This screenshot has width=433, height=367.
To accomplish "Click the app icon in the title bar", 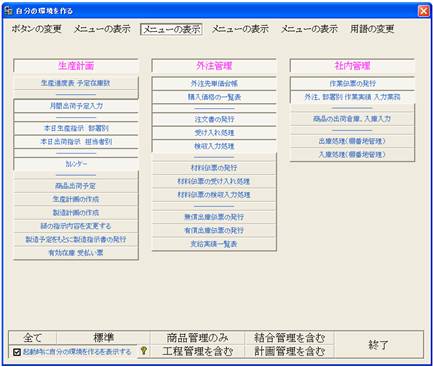I will [9, 10].
